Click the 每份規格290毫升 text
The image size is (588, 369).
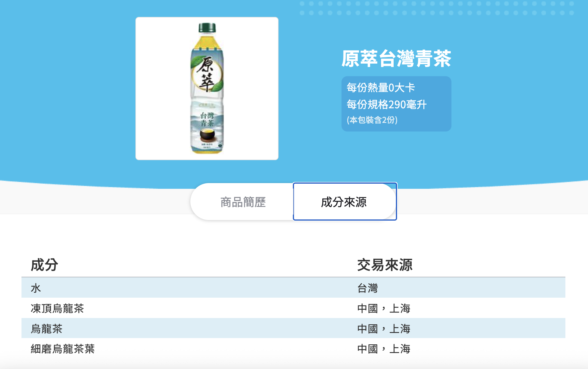(x=386, y=105)
